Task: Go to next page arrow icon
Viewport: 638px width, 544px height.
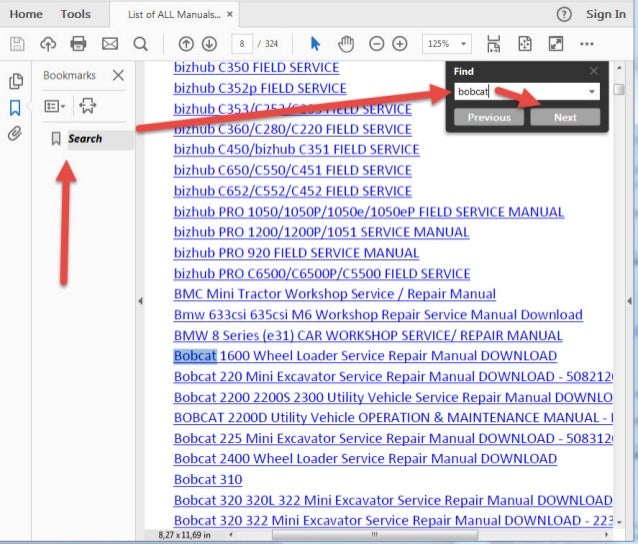Action: (x=210, y=44)
